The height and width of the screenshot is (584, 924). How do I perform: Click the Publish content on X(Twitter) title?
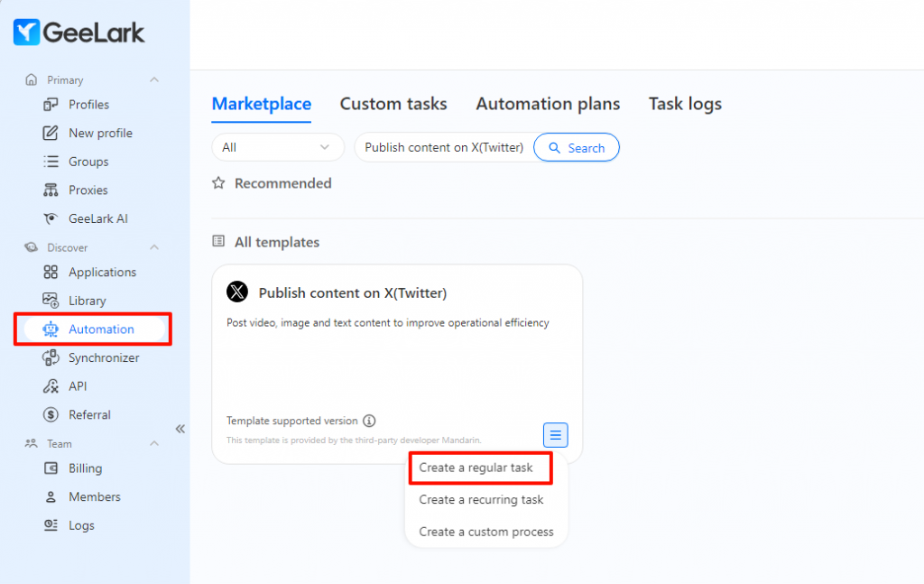point(353,292)
